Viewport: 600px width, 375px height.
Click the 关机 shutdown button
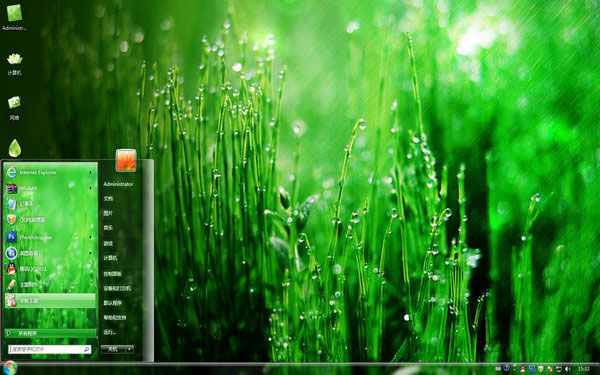pos(113,349)
